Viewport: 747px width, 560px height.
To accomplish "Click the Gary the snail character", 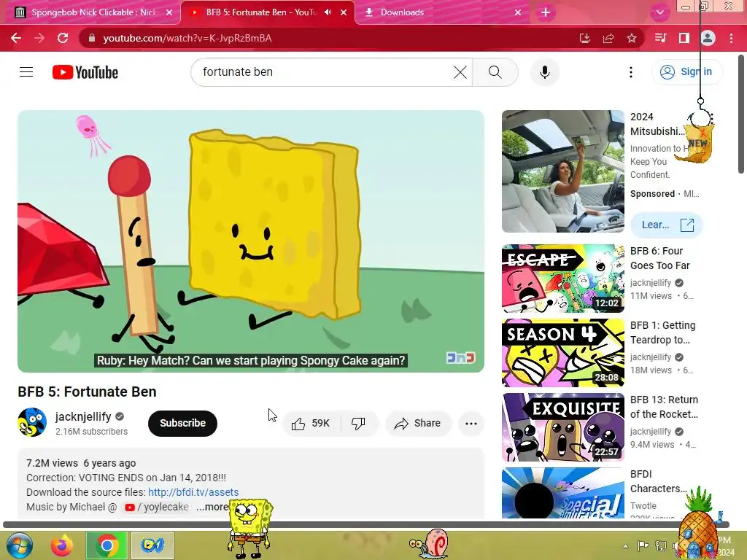I will [x=429, y=542].
